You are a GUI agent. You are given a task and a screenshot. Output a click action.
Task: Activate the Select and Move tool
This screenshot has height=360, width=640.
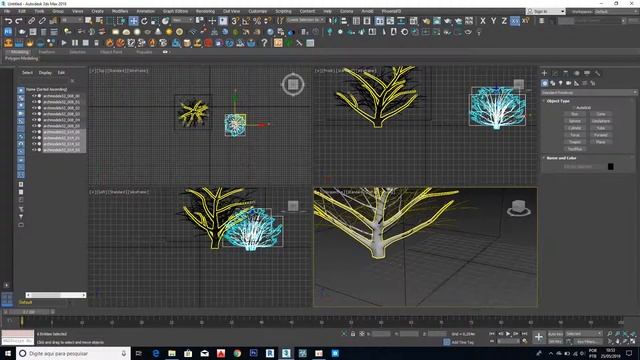click(133, 21)
